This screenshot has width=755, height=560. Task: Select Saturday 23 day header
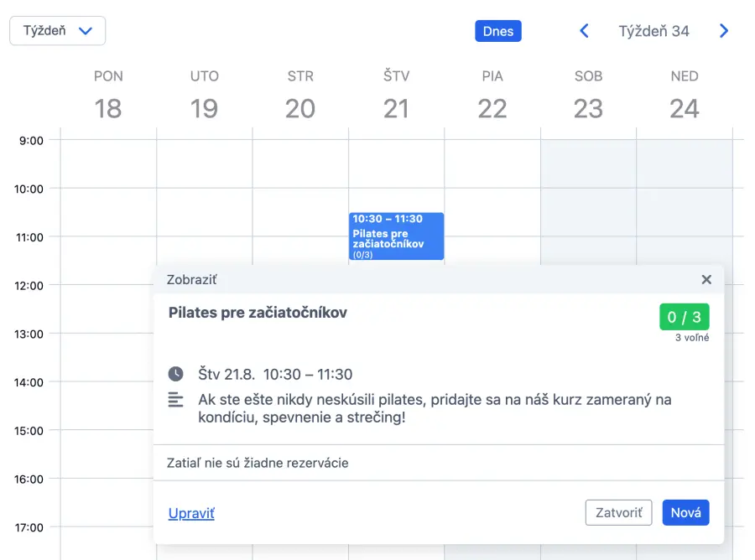(x=588, y=95)
